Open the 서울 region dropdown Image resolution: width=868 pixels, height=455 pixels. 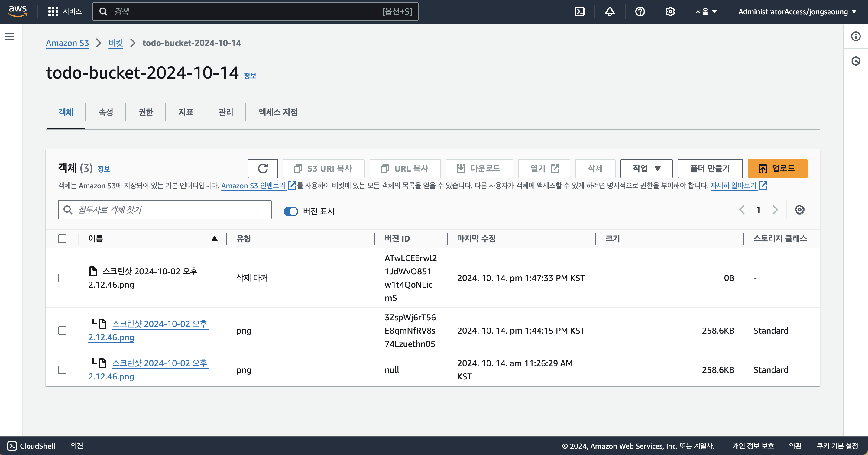tap(706, 11)
